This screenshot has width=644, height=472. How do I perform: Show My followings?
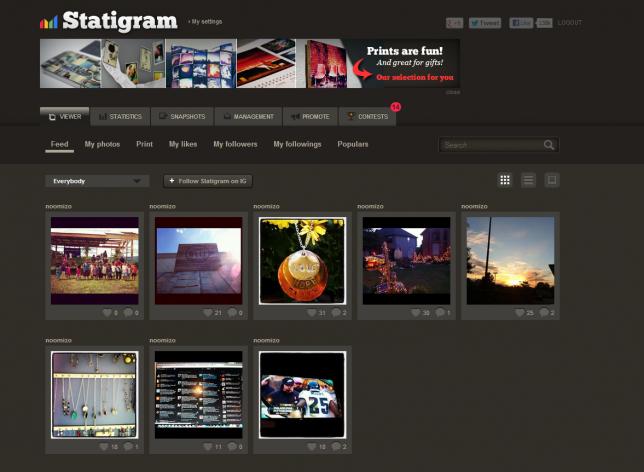297,144
